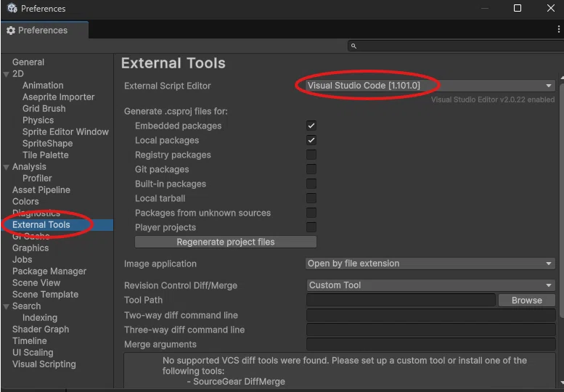Enable Player projects checkbox

311,227
